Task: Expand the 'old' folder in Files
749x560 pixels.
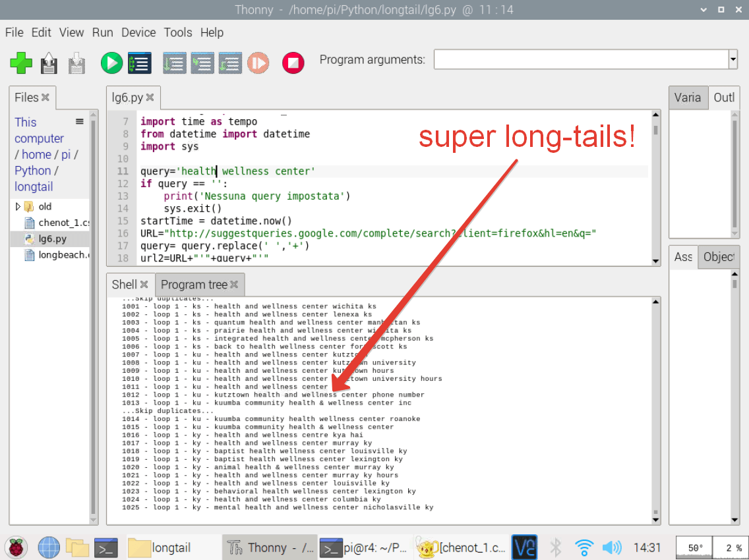Action: [x=18, y=207]
